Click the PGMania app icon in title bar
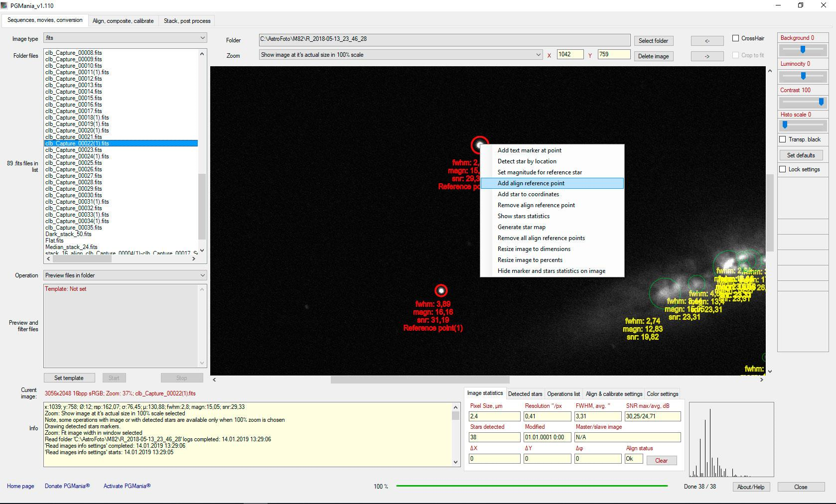This screenshot has width=836, height=504. 5,5
